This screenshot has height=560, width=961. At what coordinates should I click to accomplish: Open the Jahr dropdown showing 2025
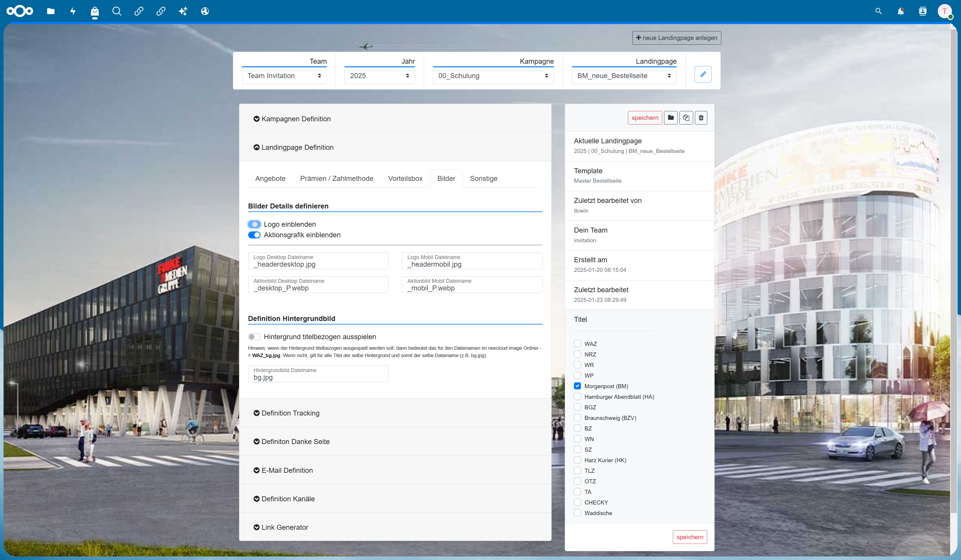point(379,75)
